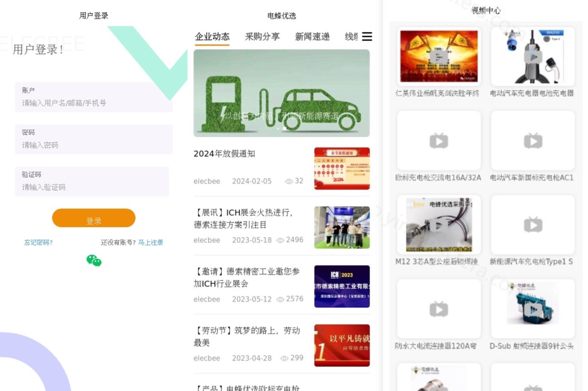This screenshot has width=588, height=391.
Task: Play the D-Sub 射频连接器9针公头 video
Action: pyautogui.click(x=533, y=309)
